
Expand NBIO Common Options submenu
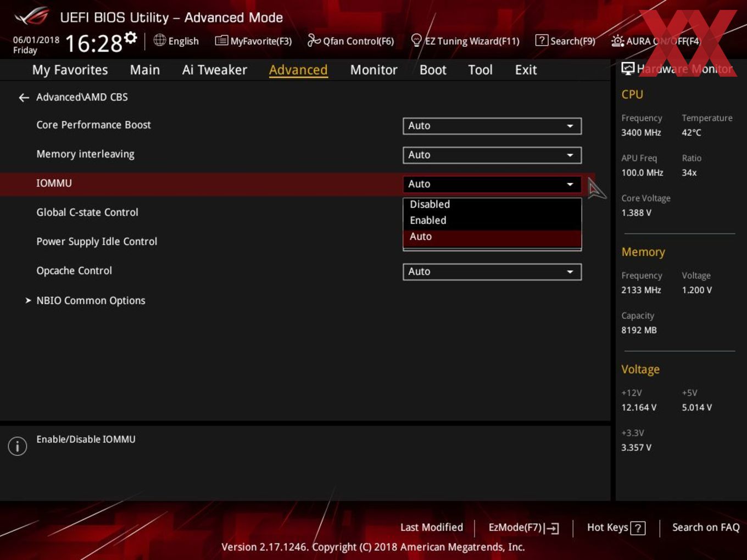(x=91, y=301)
